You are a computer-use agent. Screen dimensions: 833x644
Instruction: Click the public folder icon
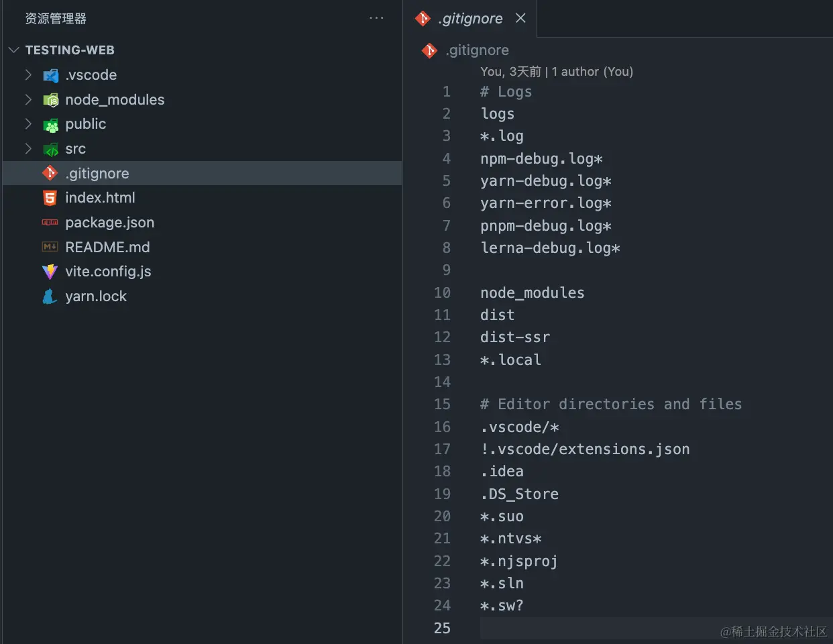click(50, 124)
